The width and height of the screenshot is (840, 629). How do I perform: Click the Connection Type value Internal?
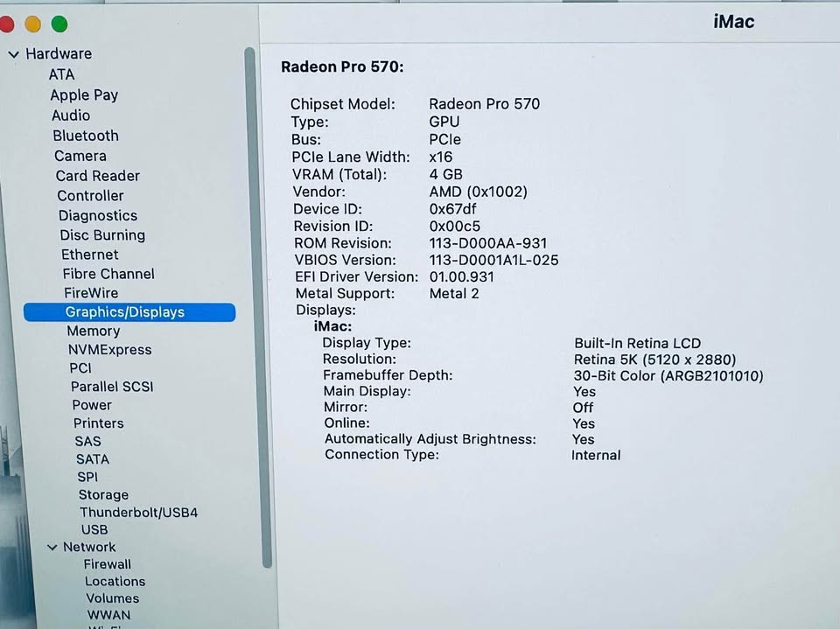click(596, 456)
